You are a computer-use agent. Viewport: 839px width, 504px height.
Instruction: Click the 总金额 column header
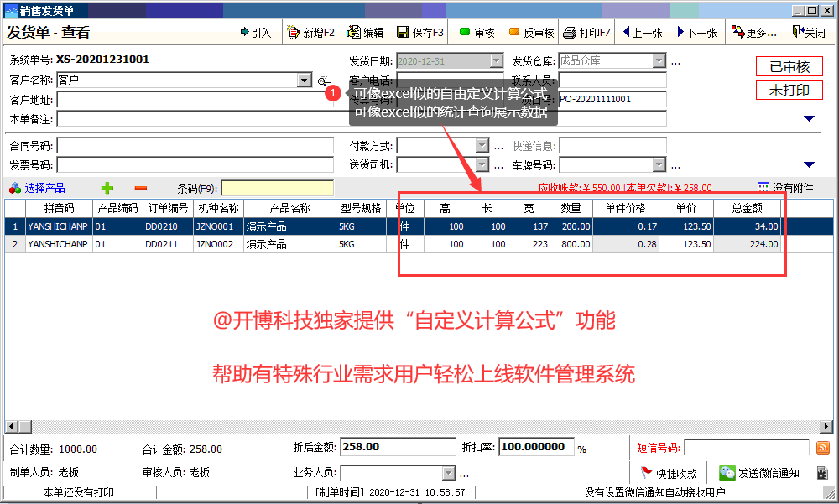pos(747,208)
